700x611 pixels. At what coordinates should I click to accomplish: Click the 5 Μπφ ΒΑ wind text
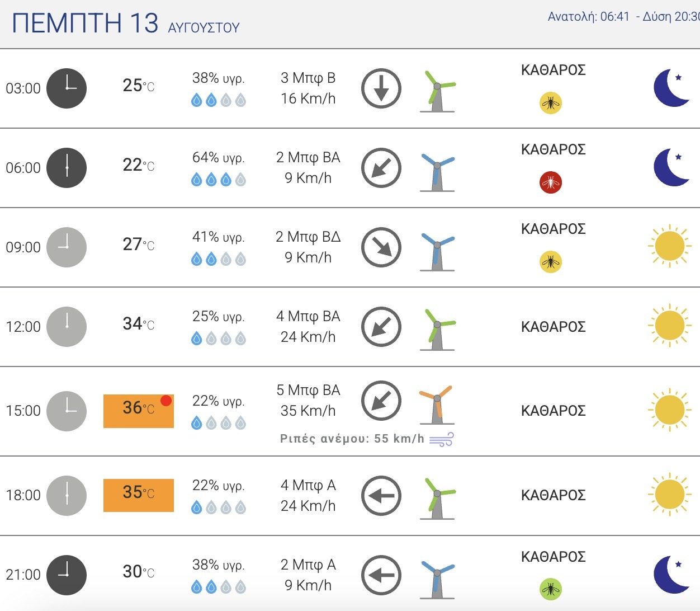pos(308,390)
